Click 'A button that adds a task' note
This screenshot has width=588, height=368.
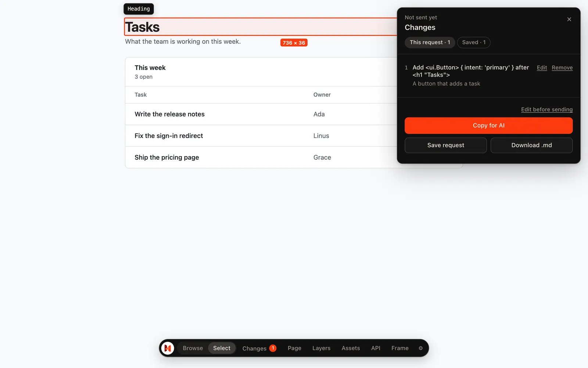[x=446, y=84]
